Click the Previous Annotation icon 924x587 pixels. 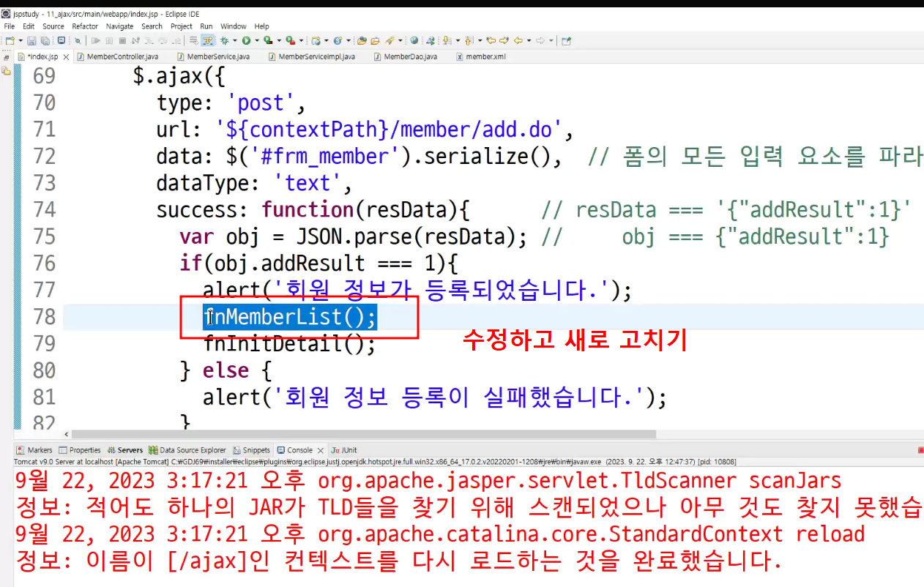469,40
